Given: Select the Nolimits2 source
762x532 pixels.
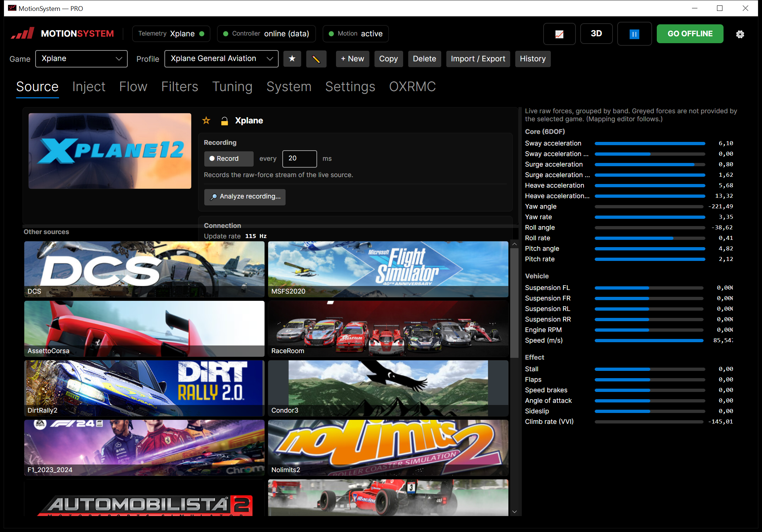Looking at the screenshot, I should pos(388,448).
